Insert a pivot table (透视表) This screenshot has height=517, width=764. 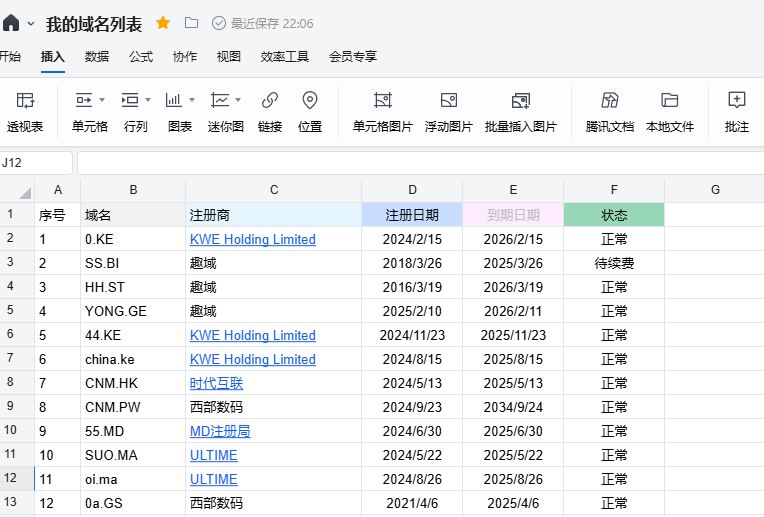tap(25, 112)
